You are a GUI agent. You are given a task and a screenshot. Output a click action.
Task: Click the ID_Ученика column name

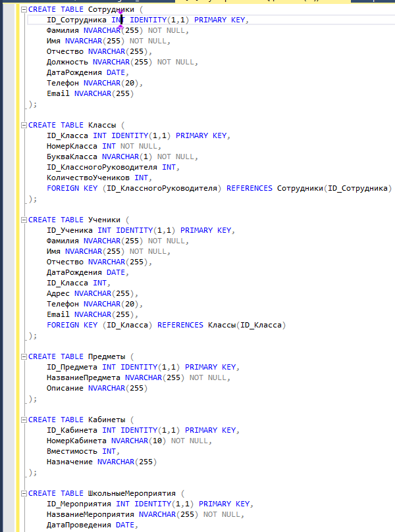70,230
